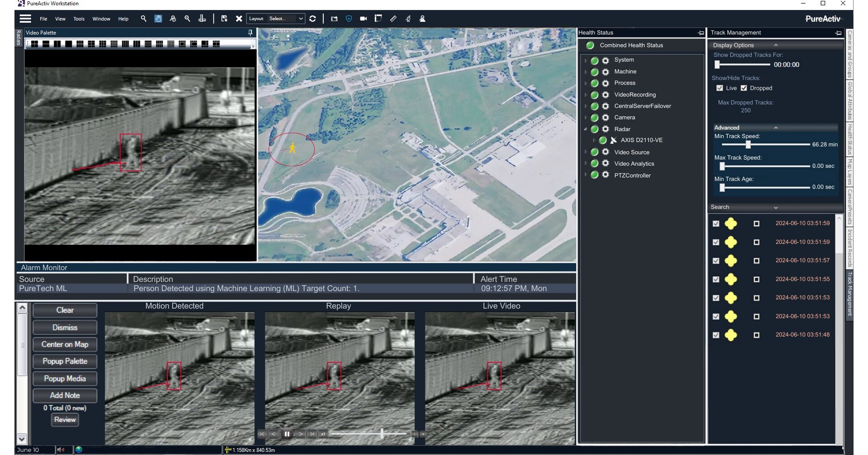Pin the Track Management panel
The height and width of the screenshot is (455, 868).
[x=839, y=33]
